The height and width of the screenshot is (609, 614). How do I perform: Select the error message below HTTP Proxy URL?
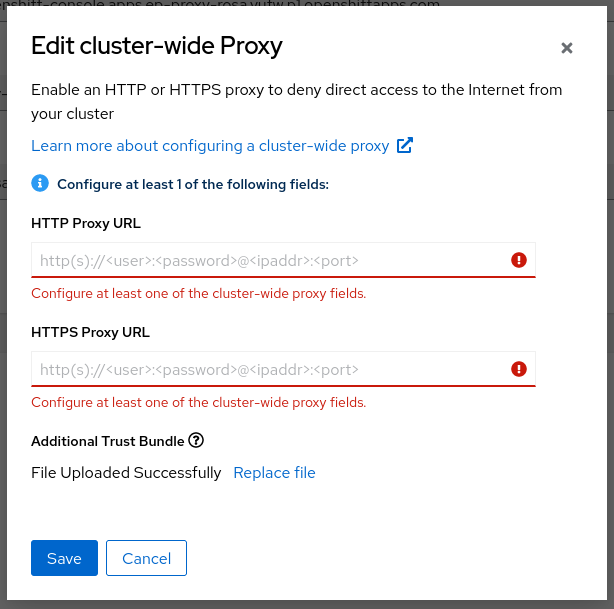199,294
